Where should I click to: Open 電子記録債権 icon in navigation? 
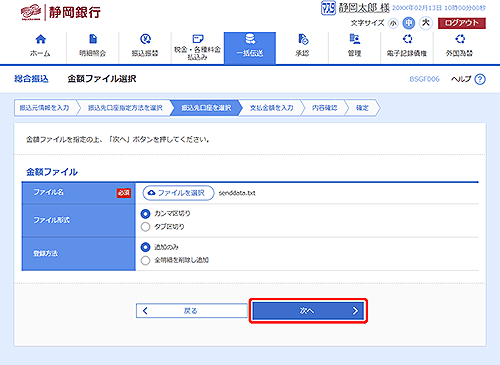point(407,39)
